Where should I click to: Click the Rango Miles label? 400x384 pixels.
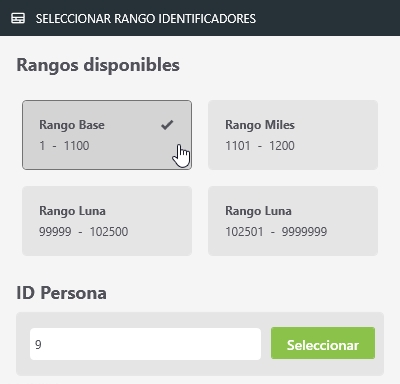click(x=260, y=125)
